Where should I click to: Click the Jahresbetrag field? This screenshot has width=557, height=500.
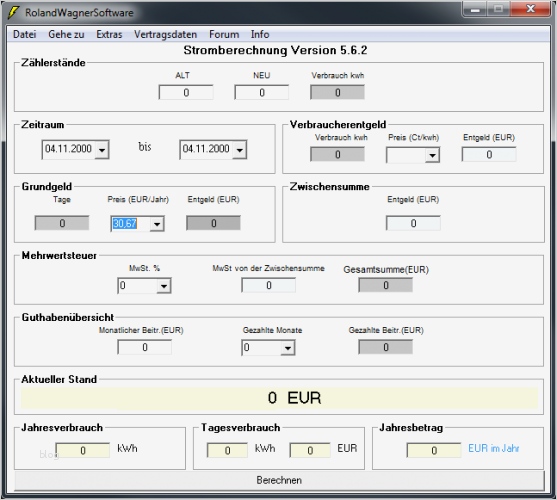[434, 450]
